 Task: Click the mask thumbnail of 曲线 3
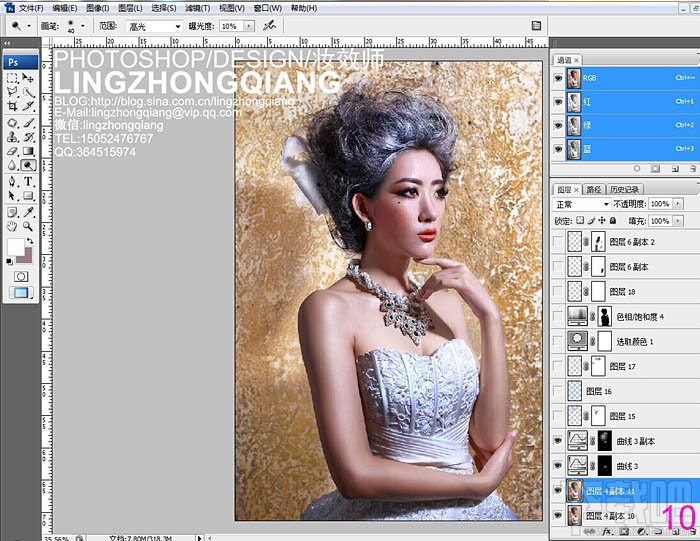click(x=605, y=466)
